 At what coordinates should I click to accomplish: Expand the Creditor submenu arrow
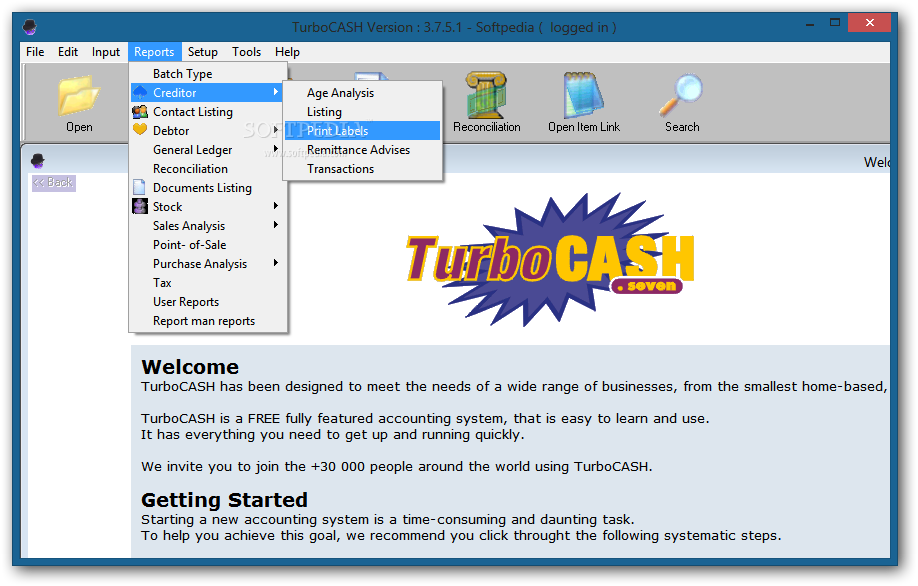[x=276, y=92]
